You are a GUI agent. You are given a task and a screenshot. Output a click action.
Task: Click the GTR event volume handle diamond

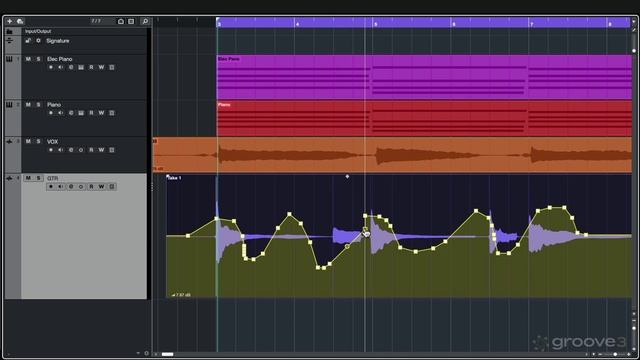[x=347, y=177]
